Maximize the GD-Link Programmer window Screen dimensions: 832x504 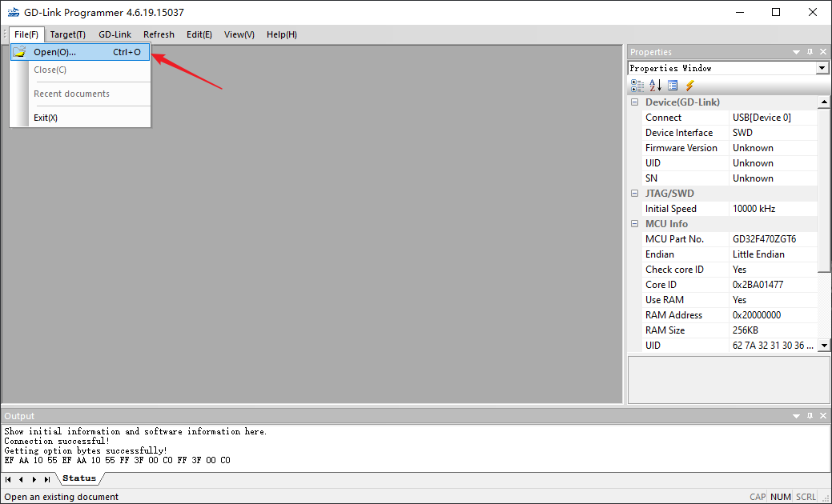[776, 12]
